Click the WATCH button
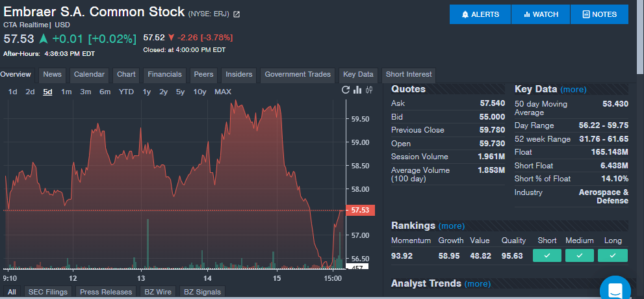644x299 pixels. 541,14
